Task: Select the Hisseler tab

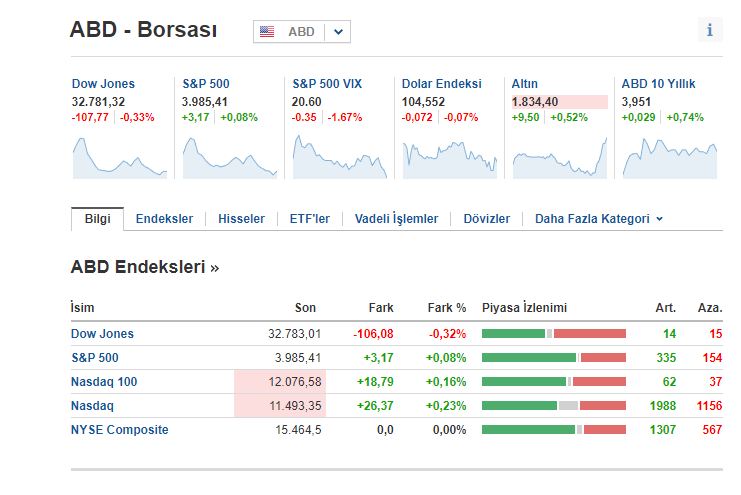Action: 241,219
